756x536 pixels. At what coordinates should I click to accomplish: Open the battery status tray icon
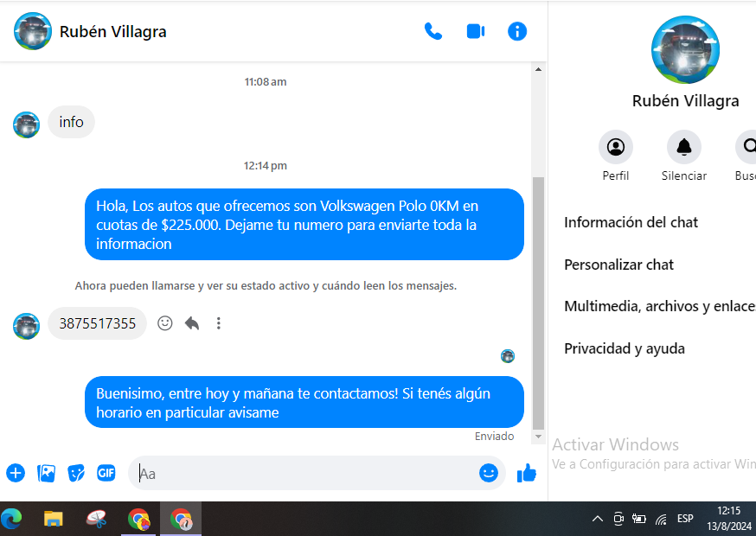639,519
